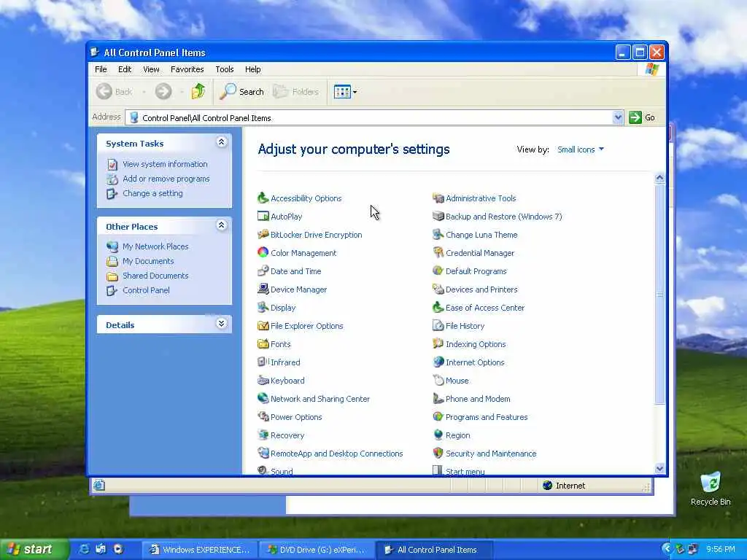Click Add or remove programs link
747x560 pixels.
[x=166, y=179]
